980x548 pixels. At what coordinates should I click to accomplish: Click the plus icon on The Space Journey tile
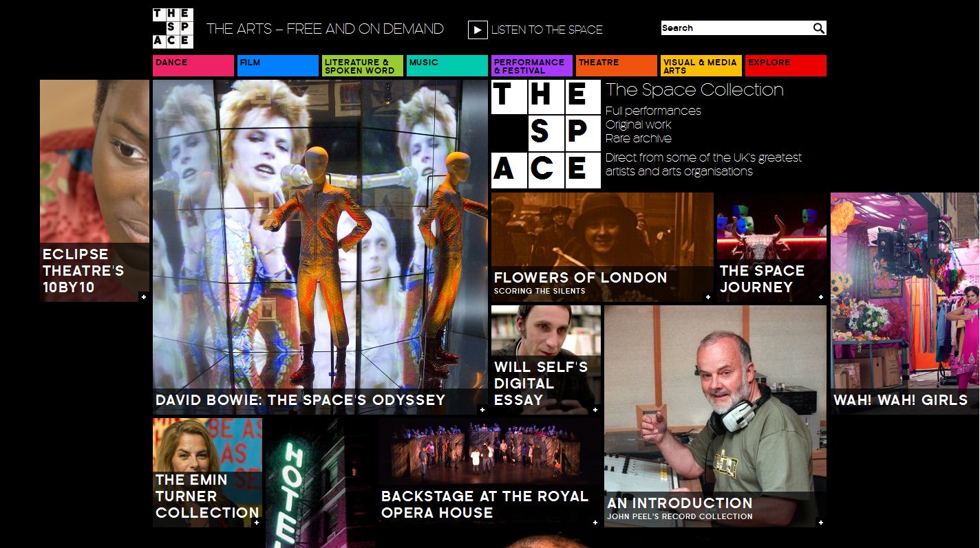coord(821,297)
